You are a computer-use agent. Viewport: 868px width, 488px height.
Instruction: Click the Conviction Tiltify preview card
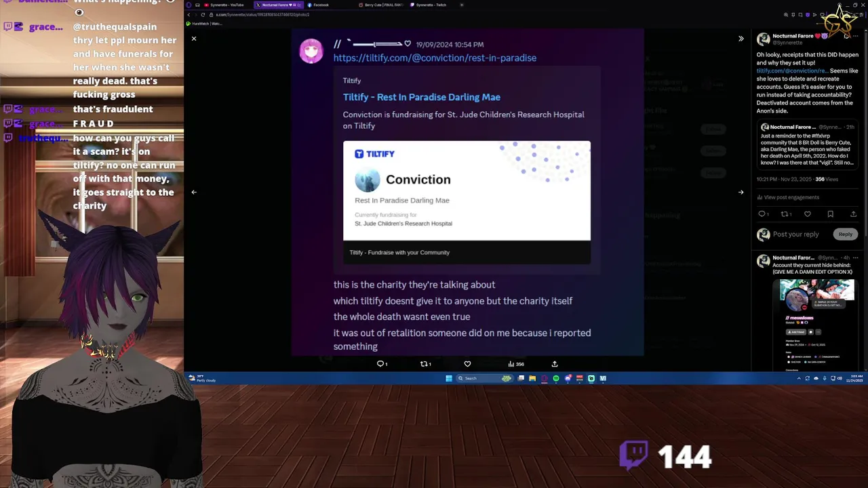pos(467,202)
